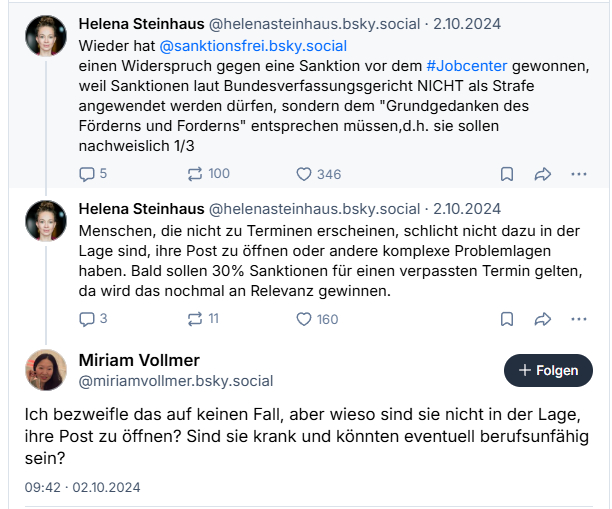Bookmark the second Helena Steinhaus post
This screenshot has width=612, height=509.
[x=507, y=319]
